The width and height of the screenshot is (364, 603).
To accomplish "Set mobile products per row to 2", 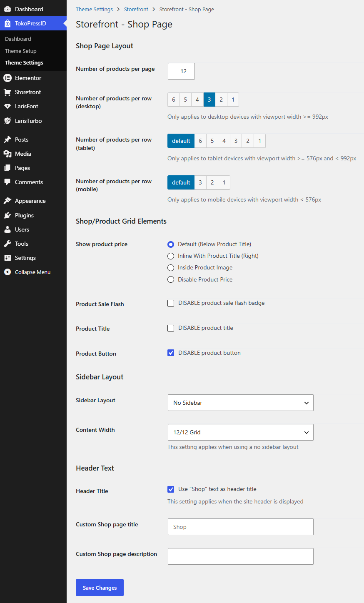I will (x=212, y=182).
